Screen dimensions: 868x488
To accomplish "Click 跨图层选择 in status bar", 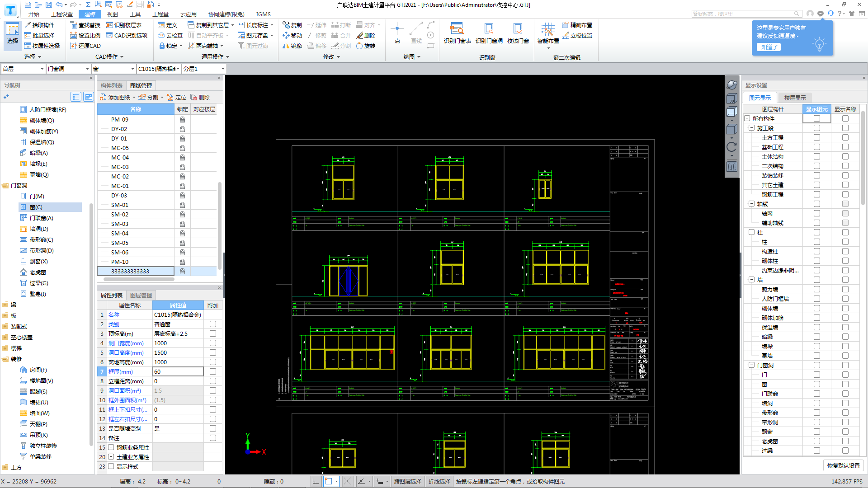I will tap(407, 482).
